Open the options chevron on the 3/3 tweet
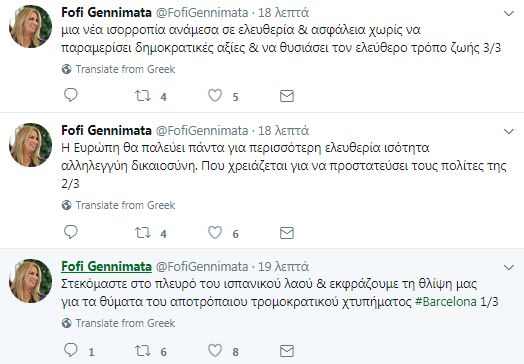Screen dimensions: 524x364 tap(509, 14)
